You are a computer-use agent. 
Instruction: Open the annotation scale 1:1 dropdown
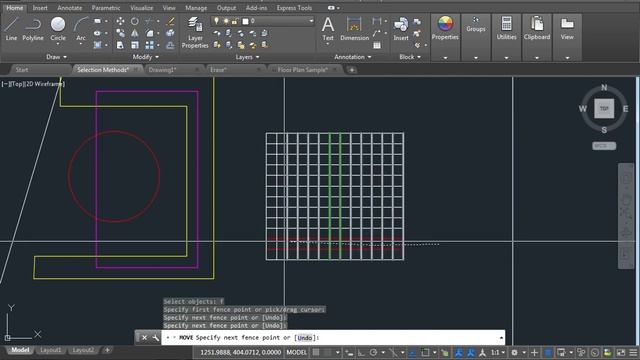coord(498,352)
